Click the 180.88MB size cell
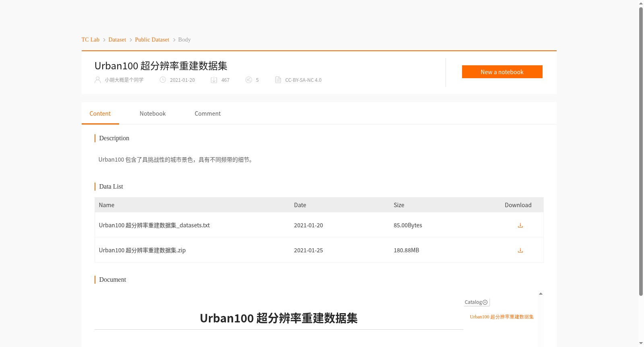This screenshot has height=347, width=644. pyautogui.click(x=406, y=250)
